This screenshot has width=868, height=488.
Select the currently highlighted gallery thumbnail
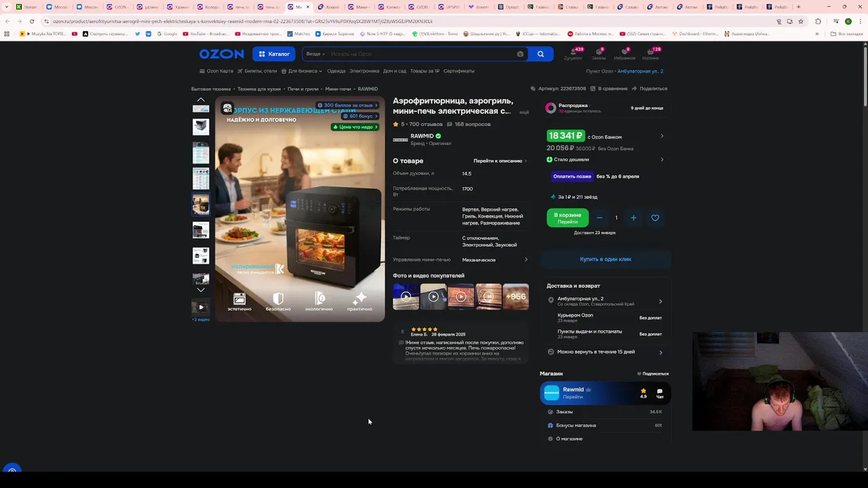[x=201, y=204]
